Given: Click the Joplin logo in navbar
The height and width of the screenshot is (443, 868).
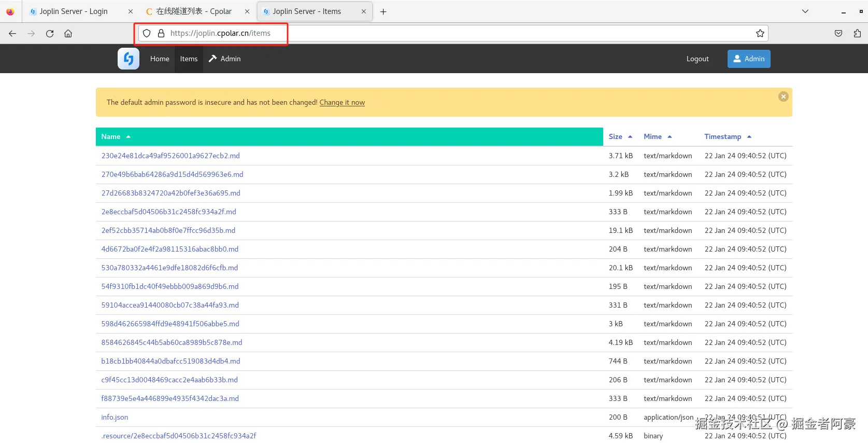Looking at the screenshot, I should click(128, 59).
